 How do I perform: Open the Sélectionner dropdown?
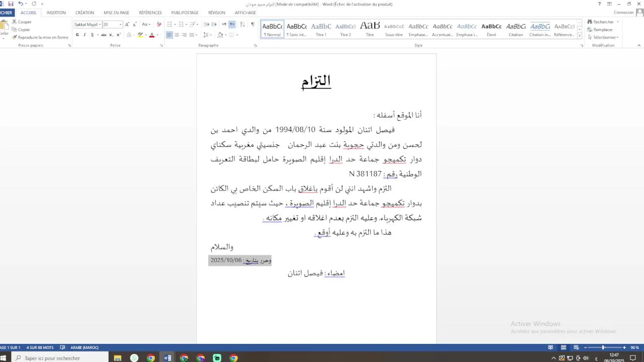click(603, 37)
